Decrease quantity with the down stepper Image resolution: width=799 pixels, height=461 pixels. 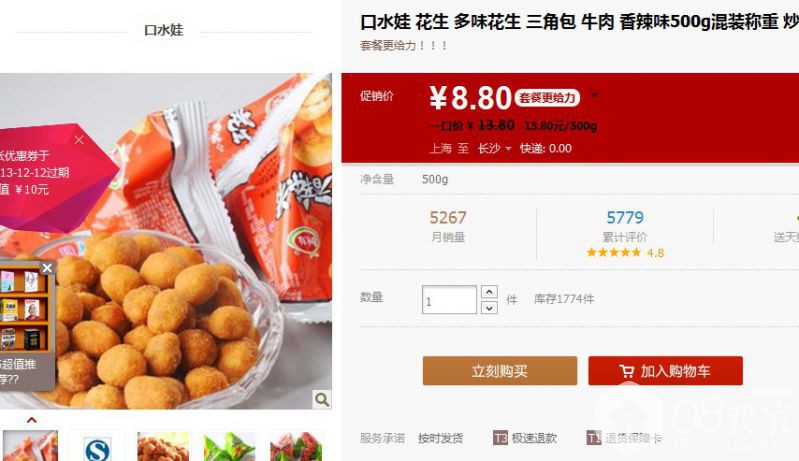pyautogui.click(x=489, y=308)
